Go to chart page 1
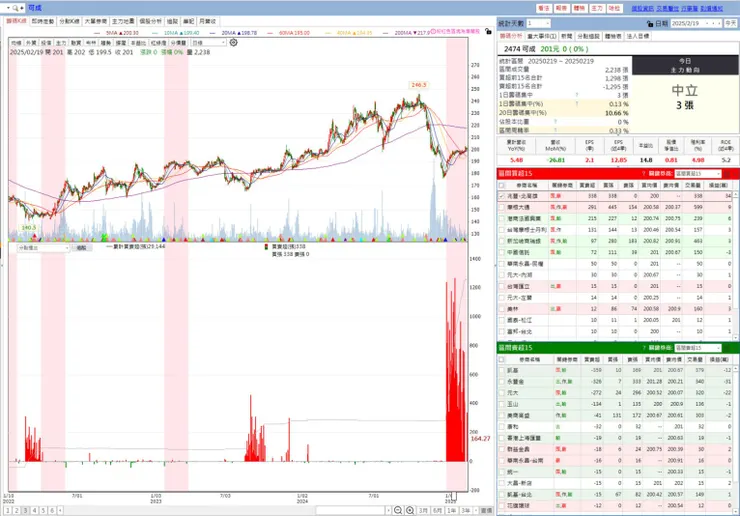740x516 pixels. tap(8, 510)
